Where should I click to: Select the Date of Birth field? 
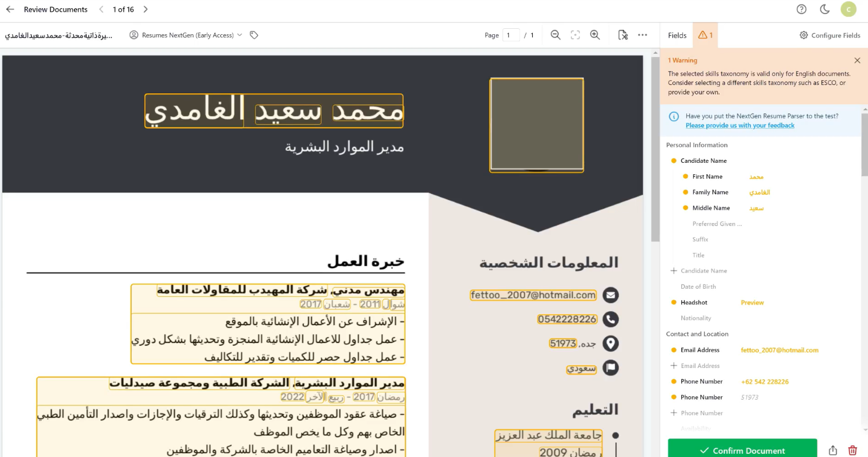(698, 287)
